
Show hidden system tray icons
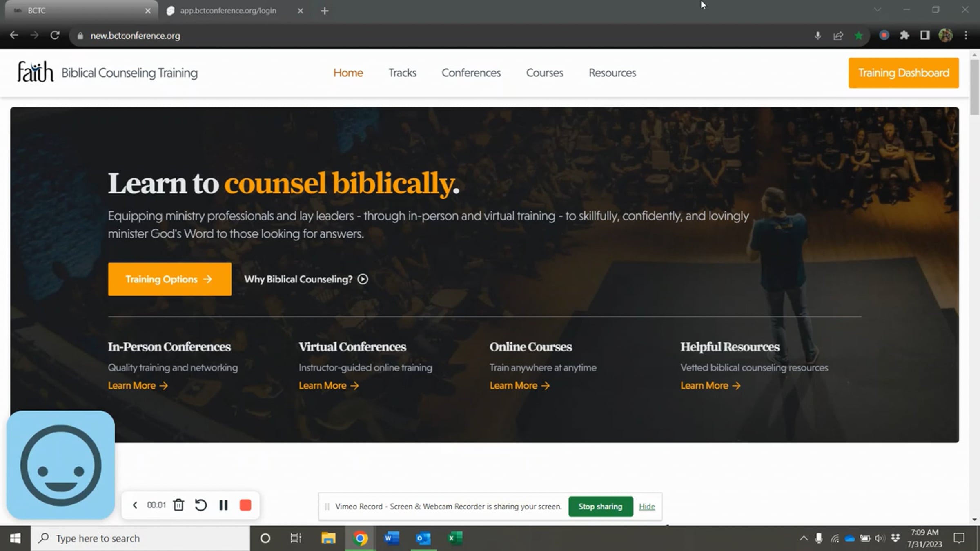point(803,538)
